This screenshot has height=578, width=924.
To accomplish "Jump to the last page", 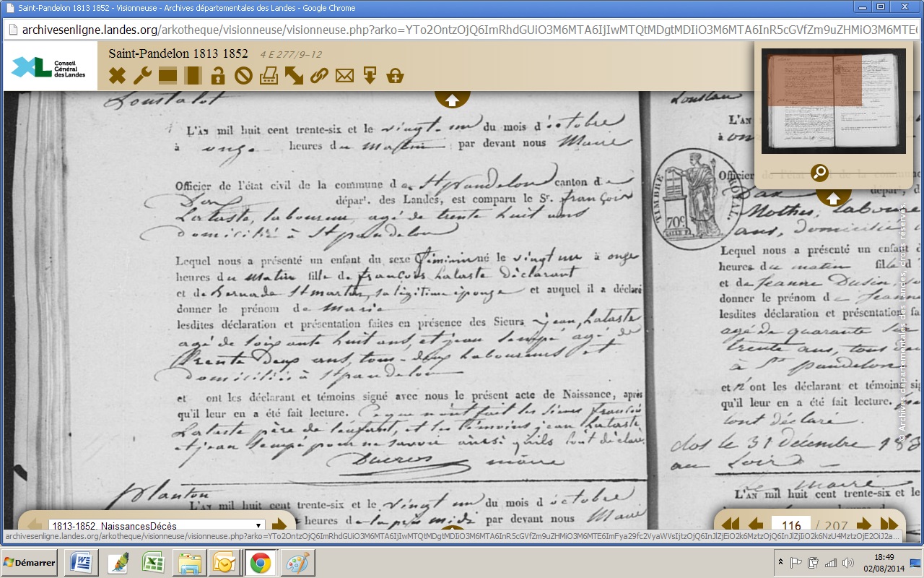I will pyautogui.click(x=889, y=525).
